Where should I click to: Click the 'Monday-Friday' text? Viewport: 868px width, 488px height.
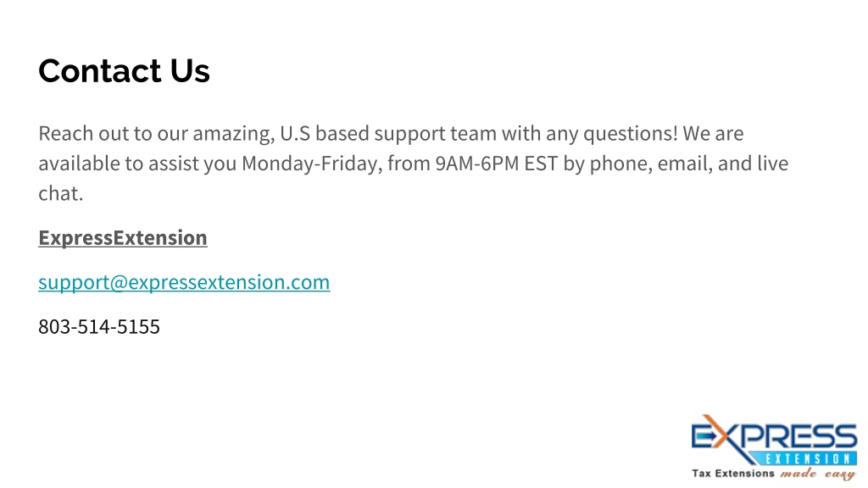312,164
